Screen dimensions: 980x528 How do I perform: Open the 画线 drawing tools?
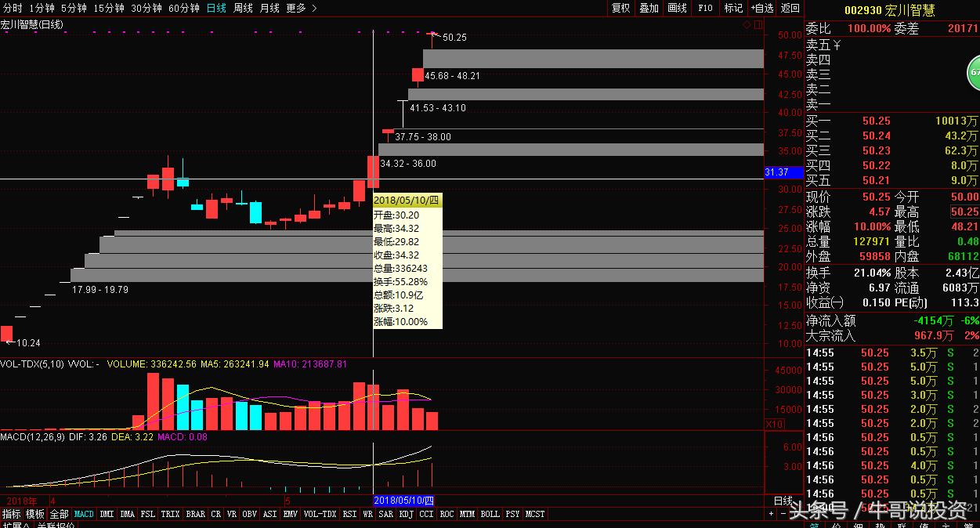(677, 8)
